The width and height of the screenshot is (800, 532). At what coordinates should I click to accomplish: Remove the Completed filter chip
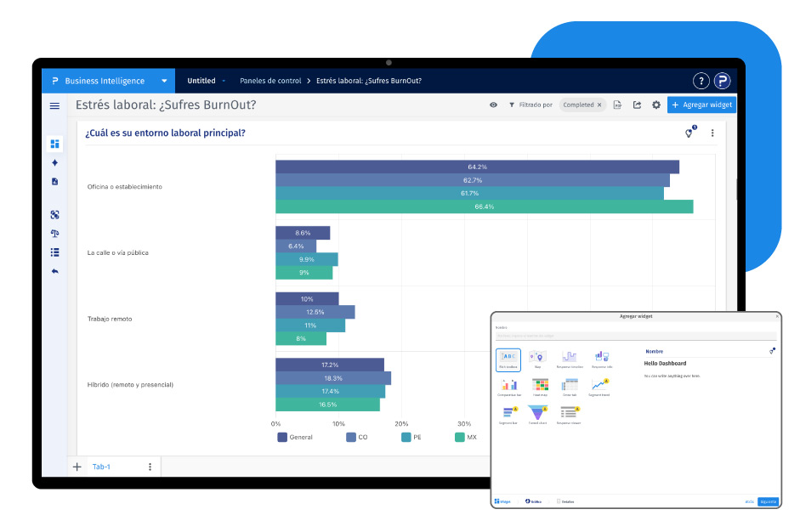[x=599, y=105]
